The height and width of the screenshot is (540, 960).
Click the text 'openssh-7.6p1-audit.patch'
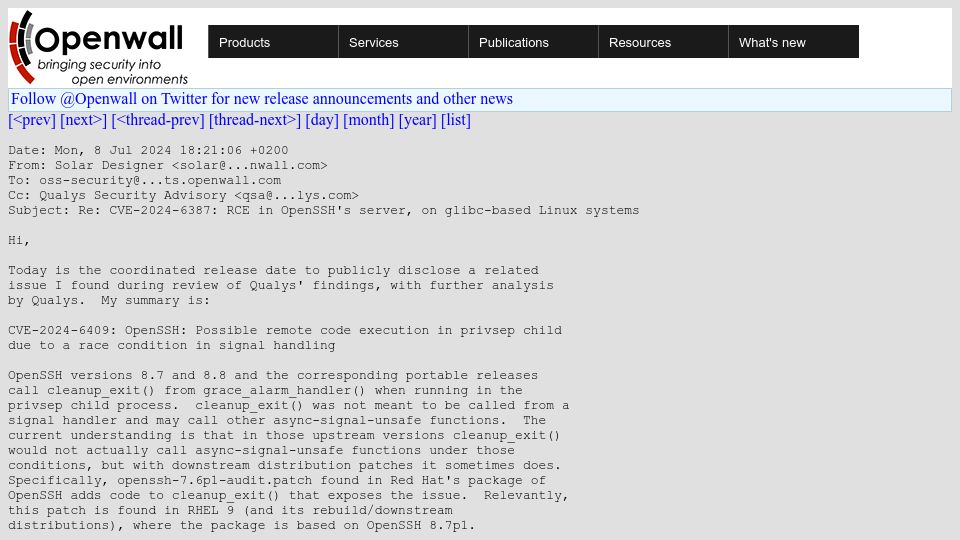click(x=215, y=481)
